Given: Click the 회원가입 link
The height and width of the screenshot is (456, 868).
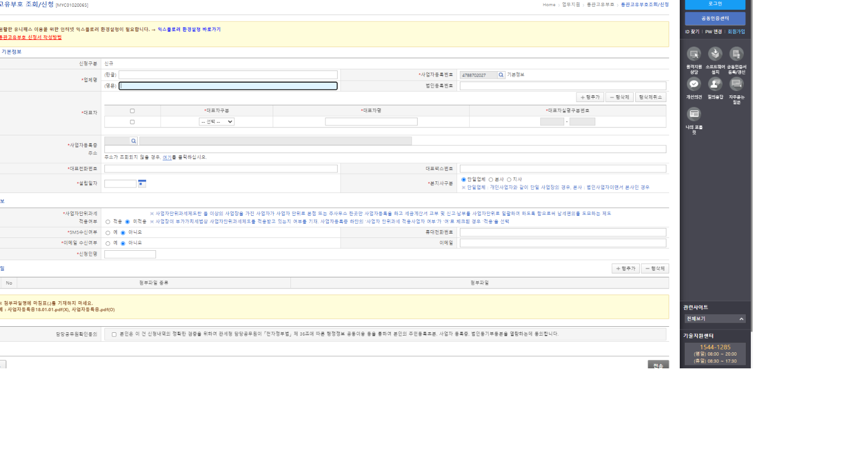Looking at the screenshot, I should click(x=736, y=32).
